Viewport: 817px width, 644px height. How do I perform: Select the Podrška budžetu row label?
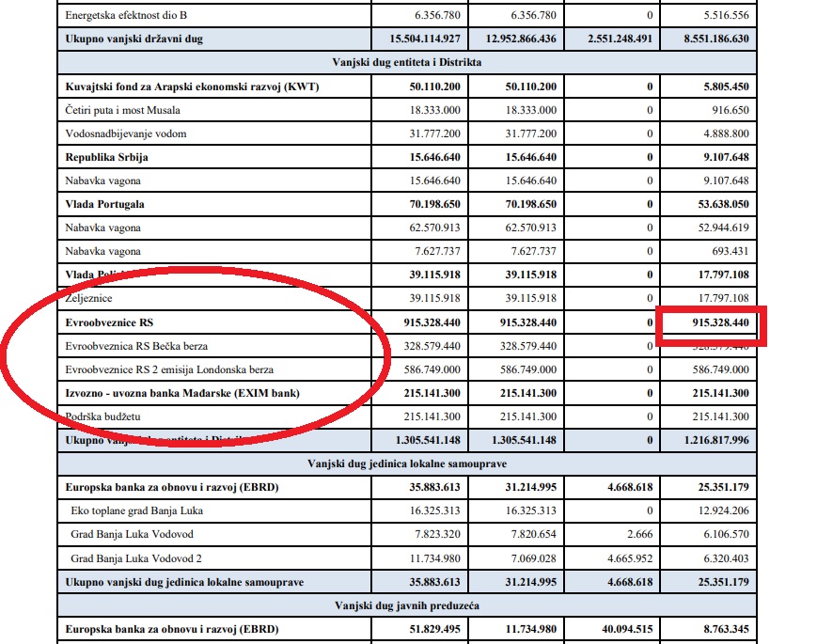coord(102,416)
